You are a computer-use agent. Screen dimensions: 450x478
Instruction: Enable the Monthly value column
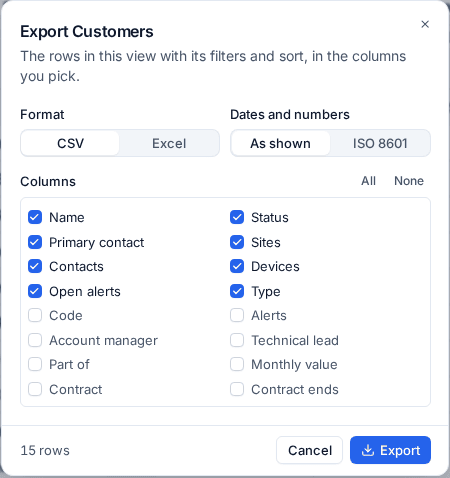click(237, 364)
